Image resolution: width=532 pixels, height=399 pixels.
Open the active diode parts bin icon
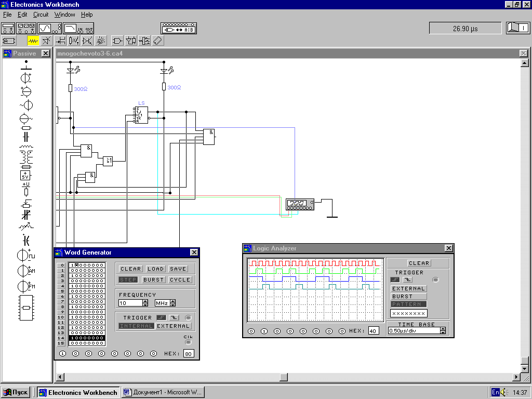tap(46, 41)
